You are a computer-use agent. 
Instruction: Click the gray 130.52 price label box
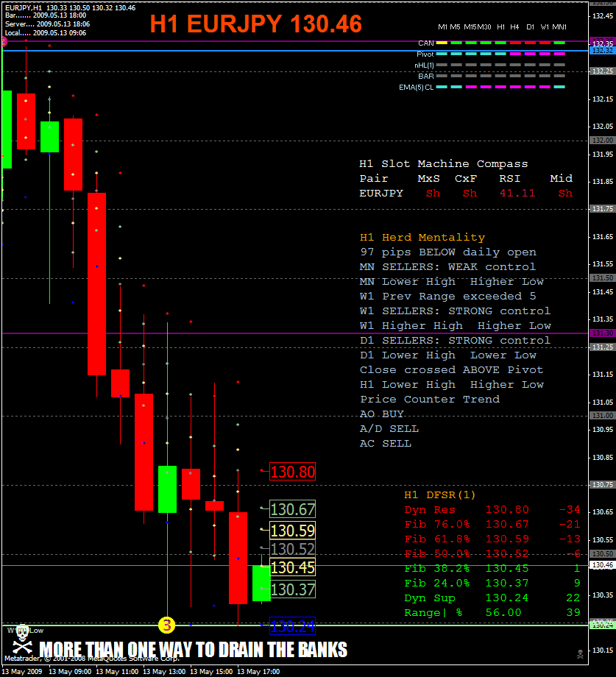coord(293,549)
